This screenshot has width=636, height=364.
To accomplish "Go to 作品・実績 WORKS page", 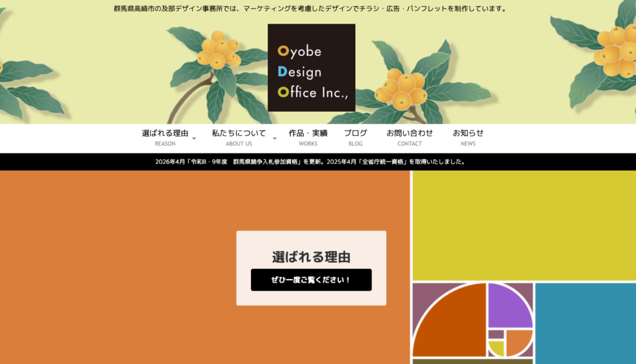I will [x=308, y=138].
